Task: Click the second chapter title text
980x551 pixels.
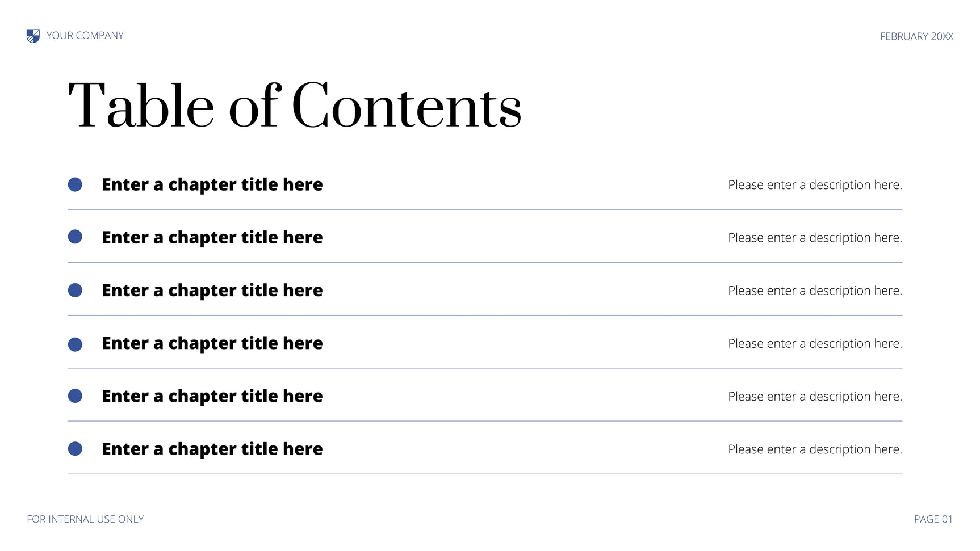Action: [x=212, y=238]
